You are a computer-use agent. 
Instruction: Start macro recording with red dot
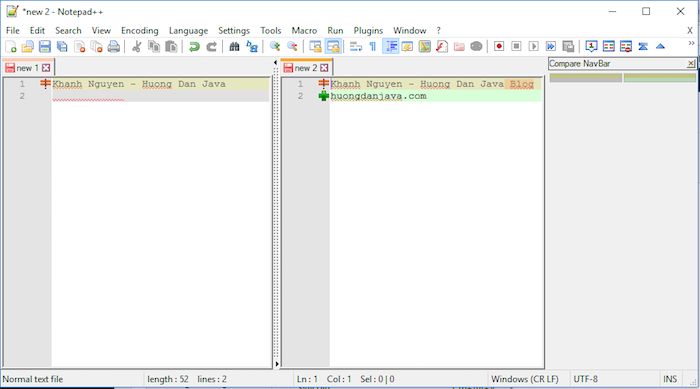coord(499,46)
